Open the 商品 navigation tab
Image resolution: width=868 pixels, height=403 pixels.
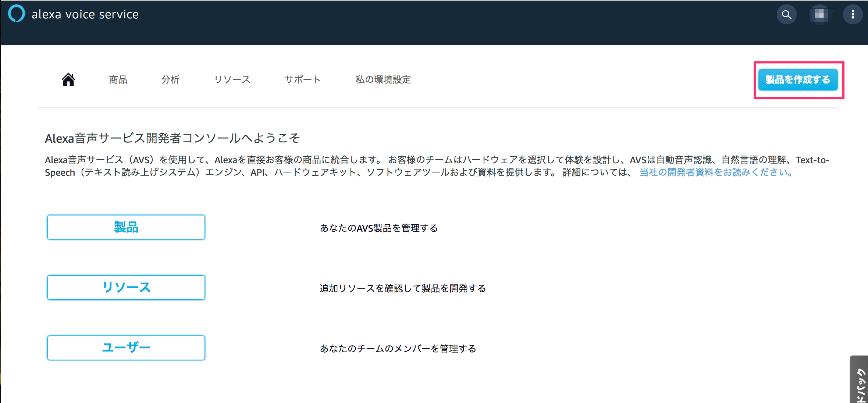coord(118,79)
